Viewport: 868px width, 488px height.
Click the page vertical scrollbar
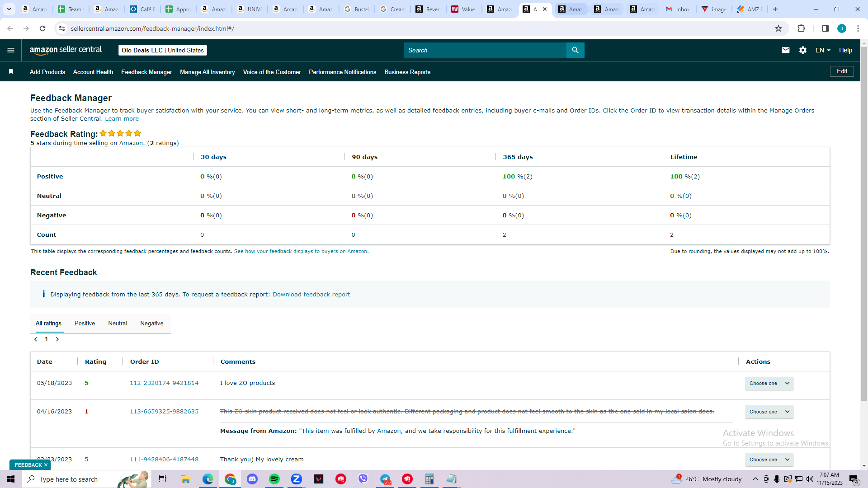[864, 224]
